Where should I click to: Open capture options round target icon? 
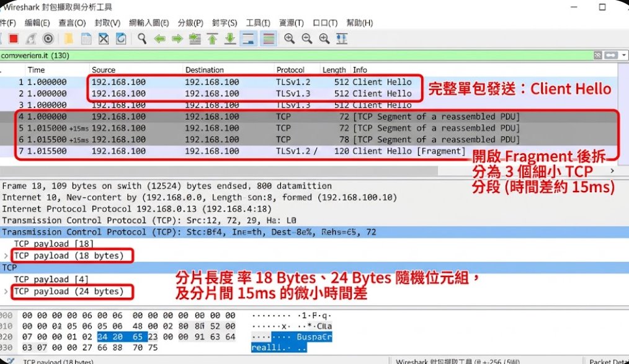pyautogui.click(x=48, y=38)
